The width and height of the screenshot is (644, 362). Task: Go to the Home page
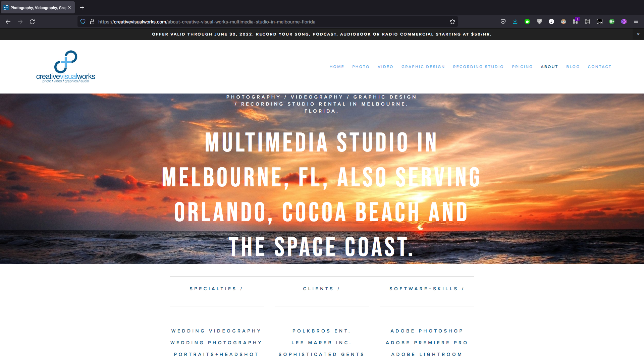337,67
